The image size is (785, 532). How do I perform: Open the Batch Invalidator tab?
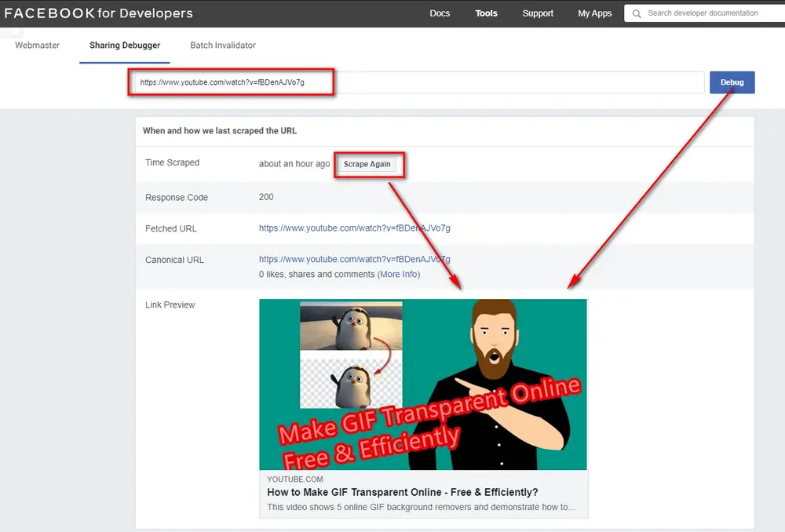click(x=223, y=45)
